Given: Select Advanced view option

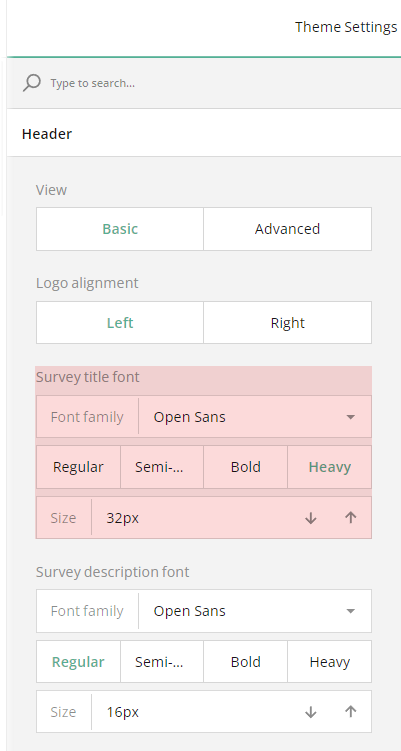Looking at the screenshot, I should click(x=287, y=229).
